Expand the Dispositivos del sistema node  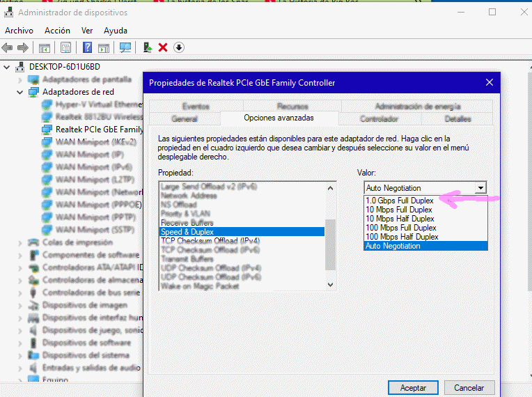pos(20,356)
